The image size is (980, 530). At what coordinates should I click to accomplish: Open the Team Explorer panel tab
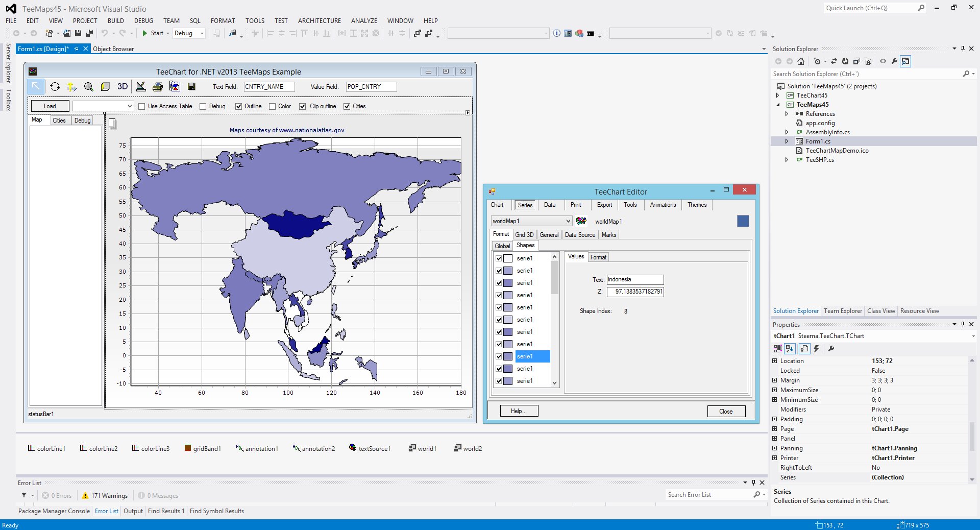[843, 311]
